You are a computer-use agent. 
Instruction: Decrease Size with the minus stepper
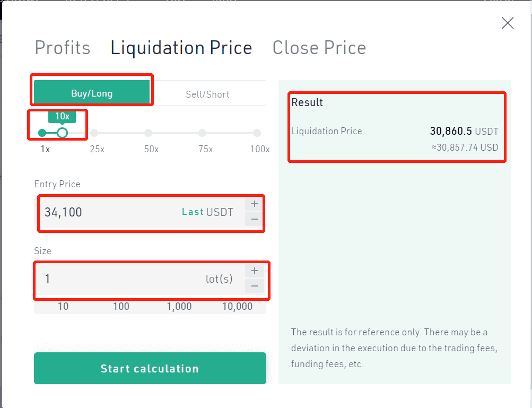pyautogui.click(x=255, y=286)
